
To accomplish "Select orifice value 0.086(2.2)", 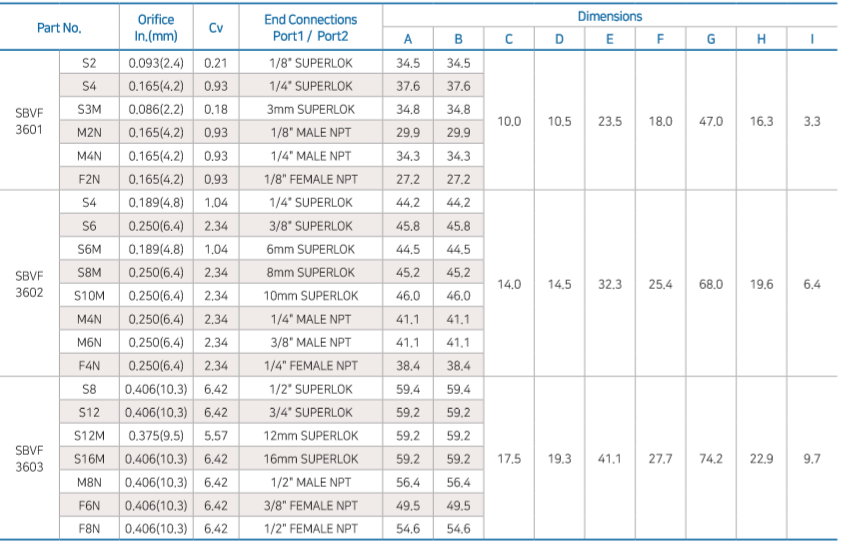I will pos(156,110).
